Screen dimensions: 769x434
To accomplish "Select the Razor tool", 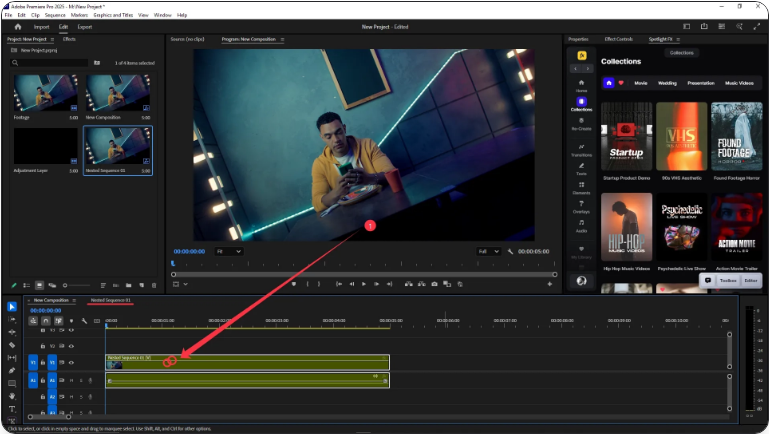I will (x=12, y=345).
